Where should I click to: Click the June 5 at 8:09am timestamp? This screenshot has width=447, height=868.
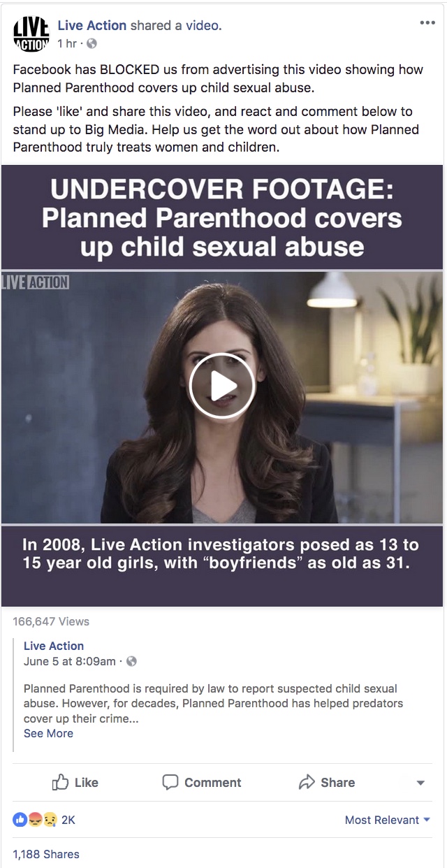[x=70, y=661]
